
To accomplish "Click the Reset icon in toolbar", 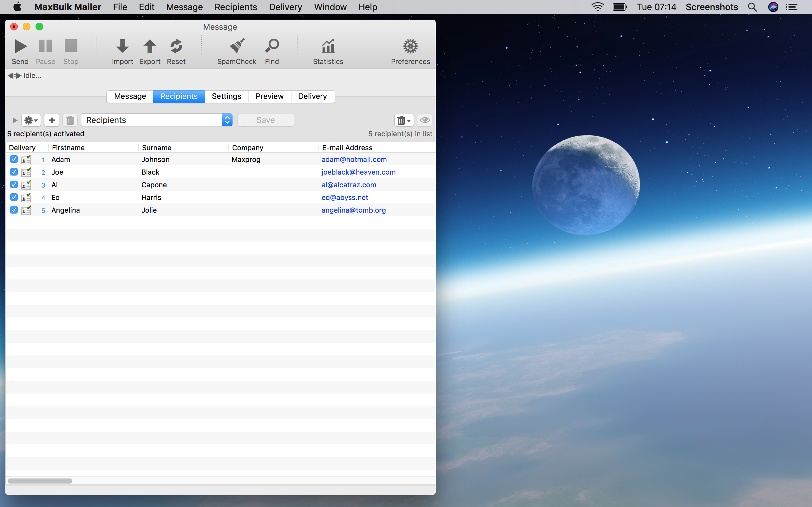I will [176, 46].
